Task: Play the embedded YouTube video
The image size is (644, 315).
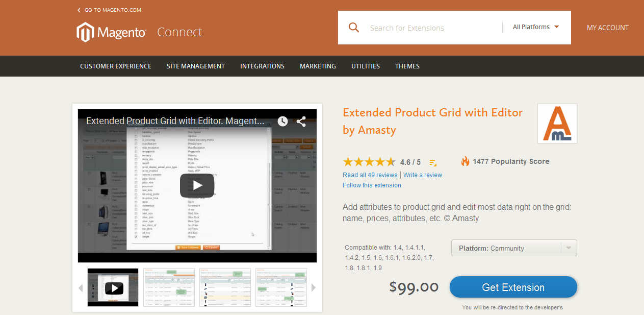Action: point(197,186)
